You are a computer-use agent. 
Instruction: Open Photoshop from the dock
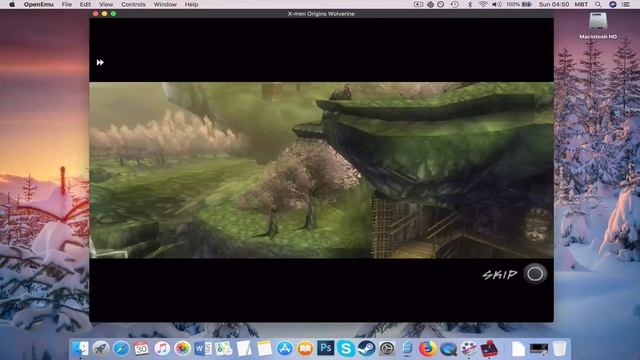pyautogui.click(x=325, y=348)
